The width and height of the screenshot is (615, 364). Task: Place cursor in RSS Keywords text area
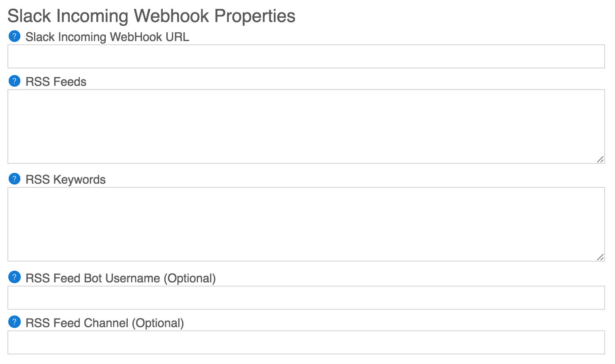point(306,224)
